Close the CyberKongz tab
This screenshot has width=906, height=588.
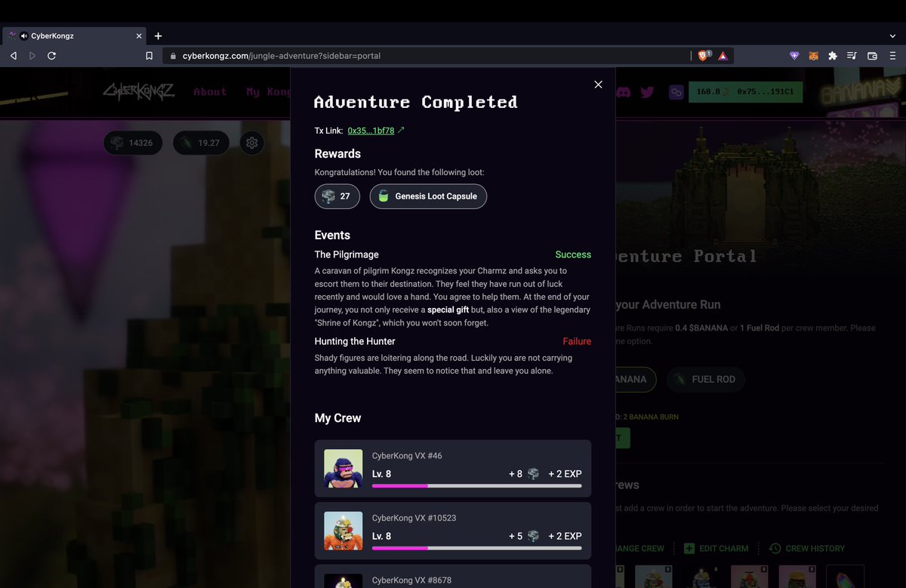tap(139, 35)
